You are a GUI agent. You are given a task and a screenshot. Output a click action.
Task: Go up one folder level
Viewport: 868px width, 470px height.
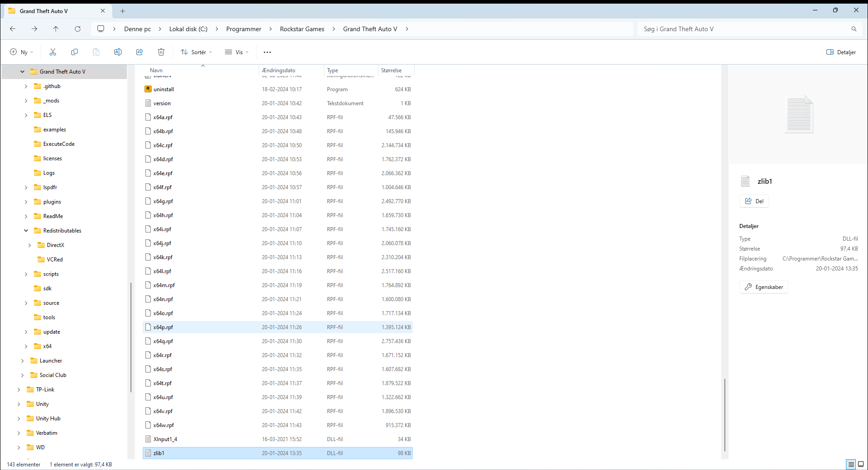pos(56,29)
